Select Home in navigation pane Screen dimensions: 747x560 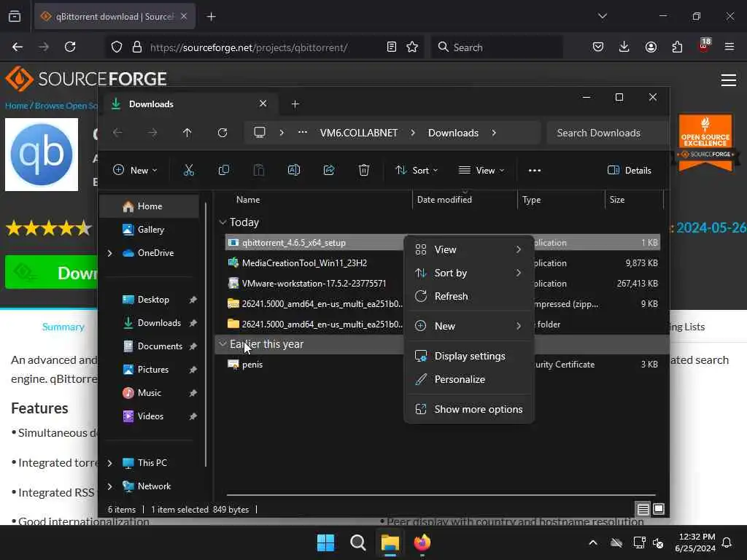pos(150,206)
